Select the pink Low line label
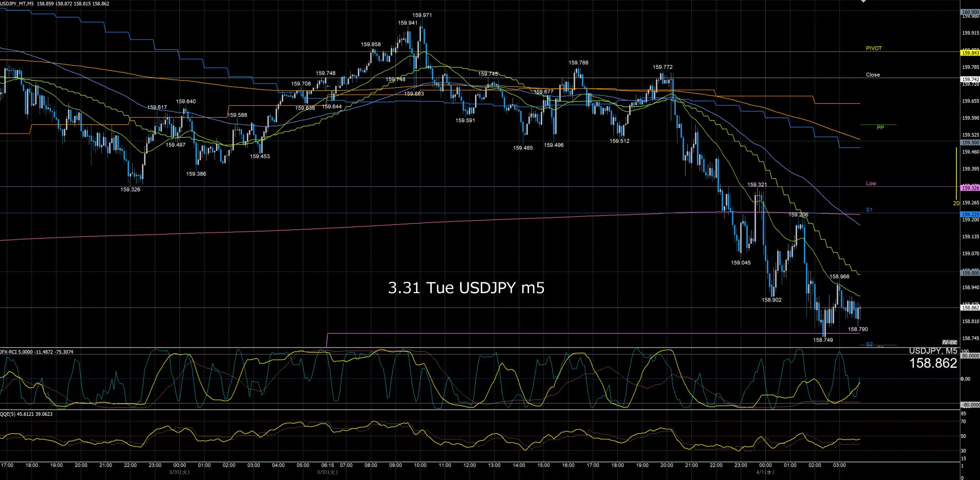 871,183
